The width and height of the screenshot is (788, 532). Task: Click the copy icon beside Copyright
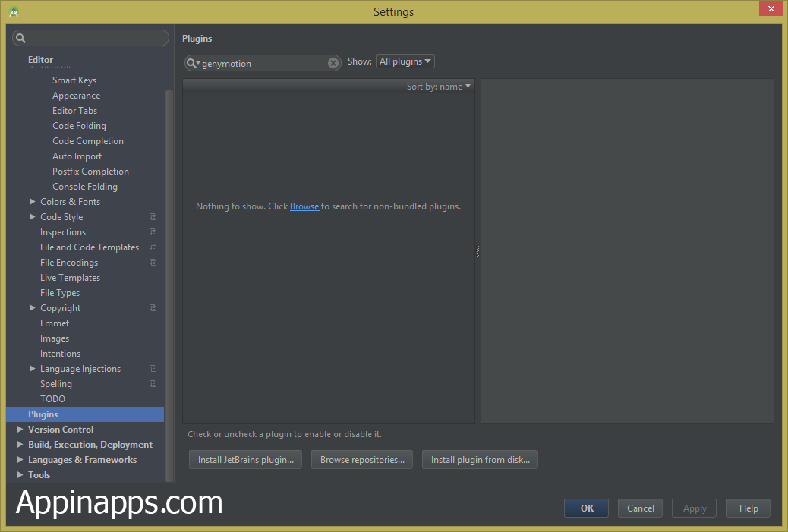(x=153, y=308)
